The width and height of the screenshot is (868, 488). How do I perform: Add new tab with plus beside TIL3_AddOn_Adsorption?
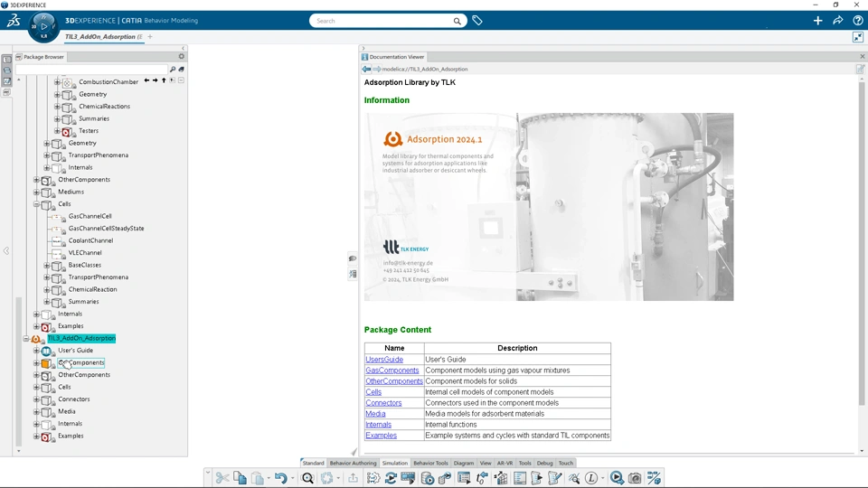pyautogui.click(x=150, y=37)
